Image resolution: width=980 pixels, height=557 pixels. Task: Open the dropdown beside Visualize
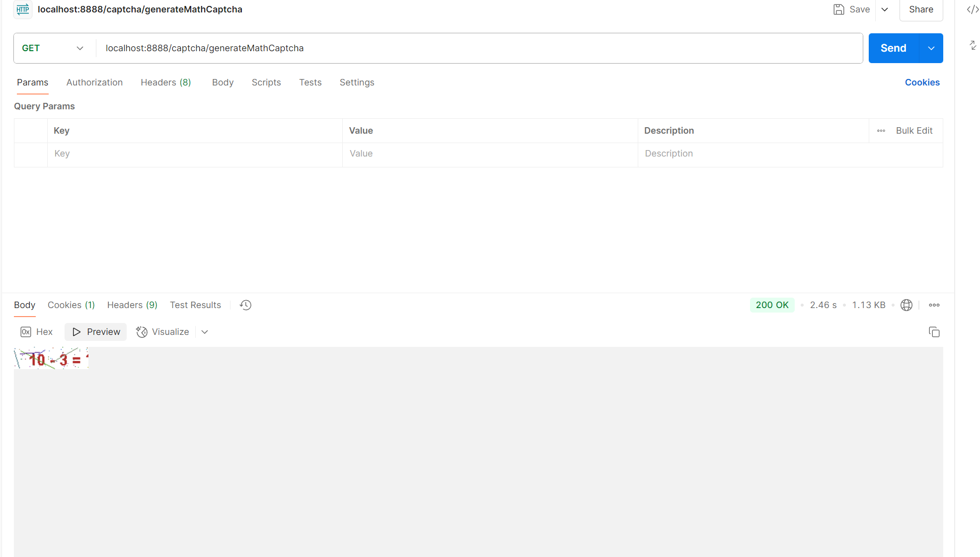click(x=205, y=331)
